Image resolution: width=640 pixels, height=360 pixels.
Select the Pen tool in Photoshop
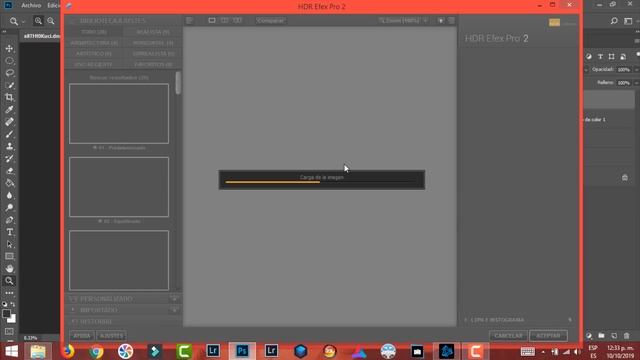click(9, 220)
